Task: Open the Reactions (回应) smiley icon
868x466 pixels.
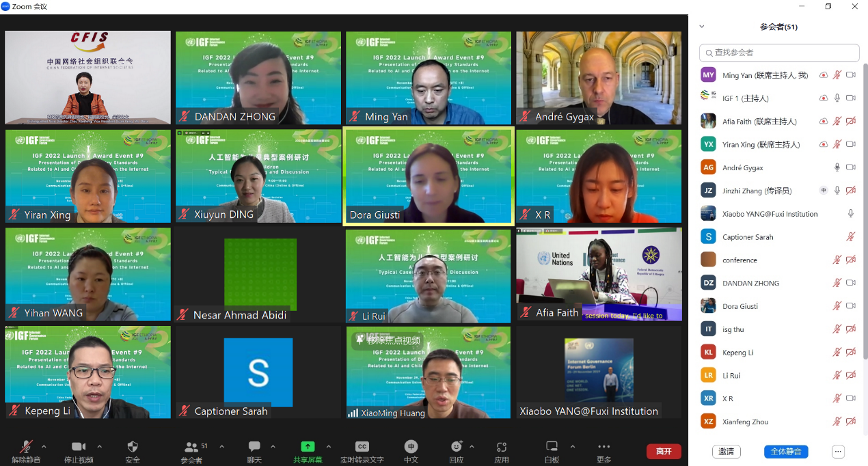Action: tap(457, 447)
